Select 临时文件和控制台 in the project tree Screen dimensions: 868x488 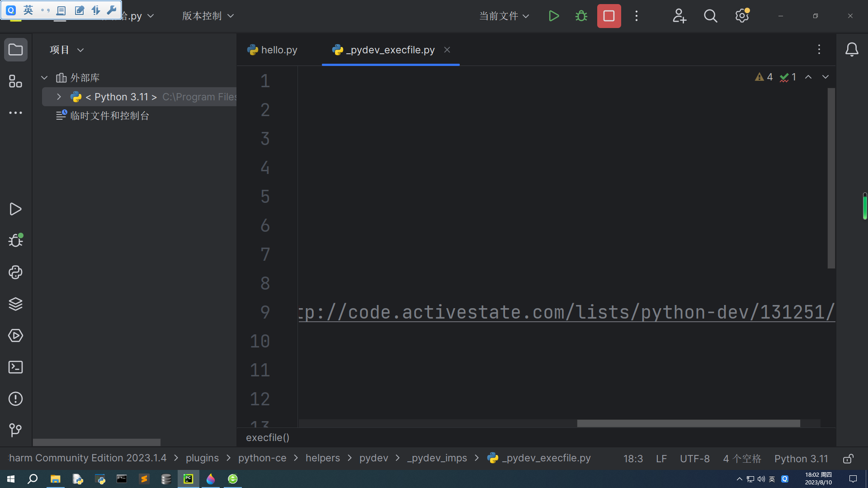pyautogui.click(x=109, y=116)
